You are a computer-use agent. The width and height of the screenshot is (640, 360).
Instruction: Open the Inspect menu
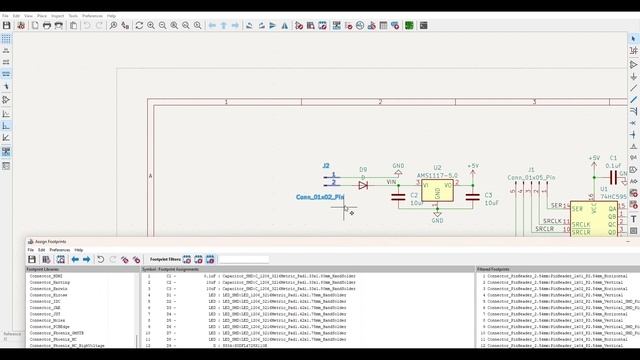(57, 16)
